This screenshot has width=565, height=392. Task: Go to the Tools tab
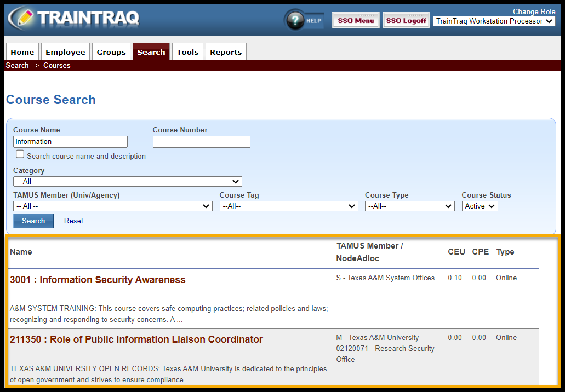tap(187, 52)
